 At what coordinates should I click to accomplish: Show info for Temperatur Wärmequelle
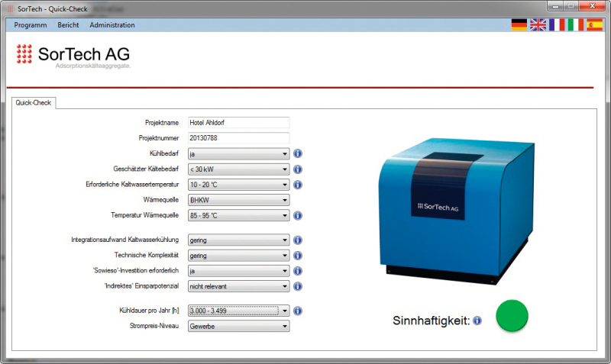point(298,215)
